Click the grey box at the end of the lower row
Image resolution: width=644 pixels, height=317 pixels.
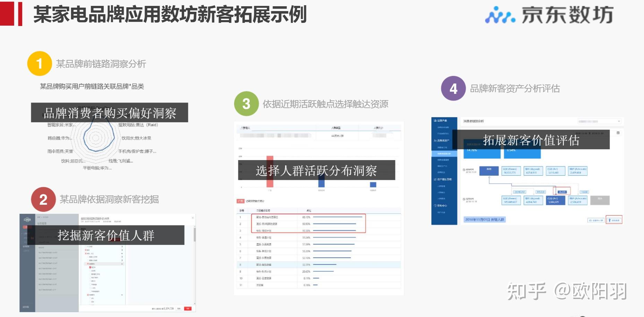pyautogui.click(x=600, y=200)
